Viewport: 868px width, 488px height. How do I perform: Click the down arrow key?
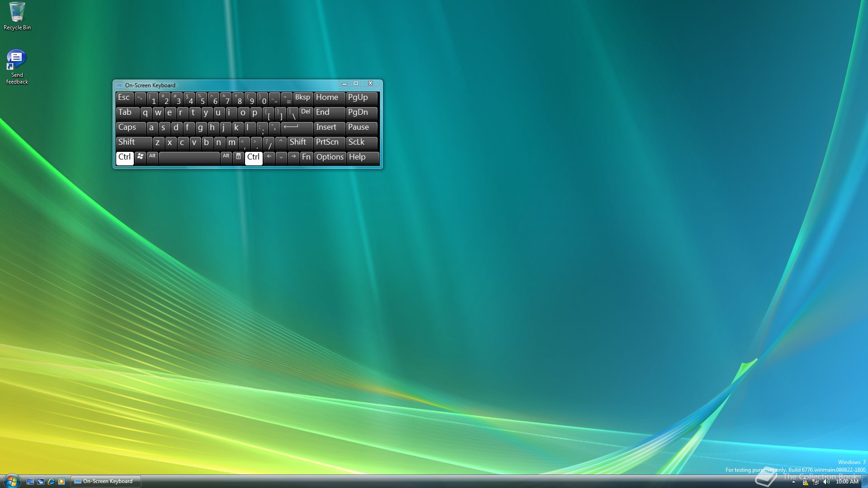pos(281,158)
